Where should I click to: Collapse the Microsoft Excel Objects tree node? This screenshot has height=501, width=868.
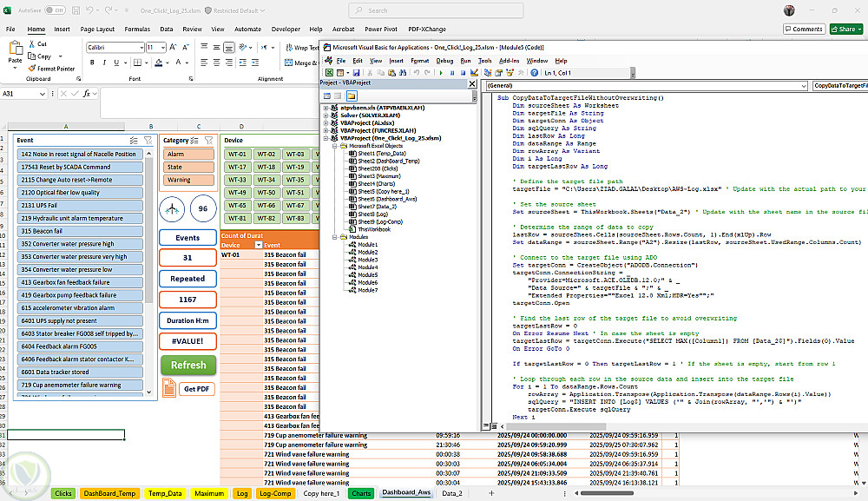pyautogui.click(x=335, y=145)
